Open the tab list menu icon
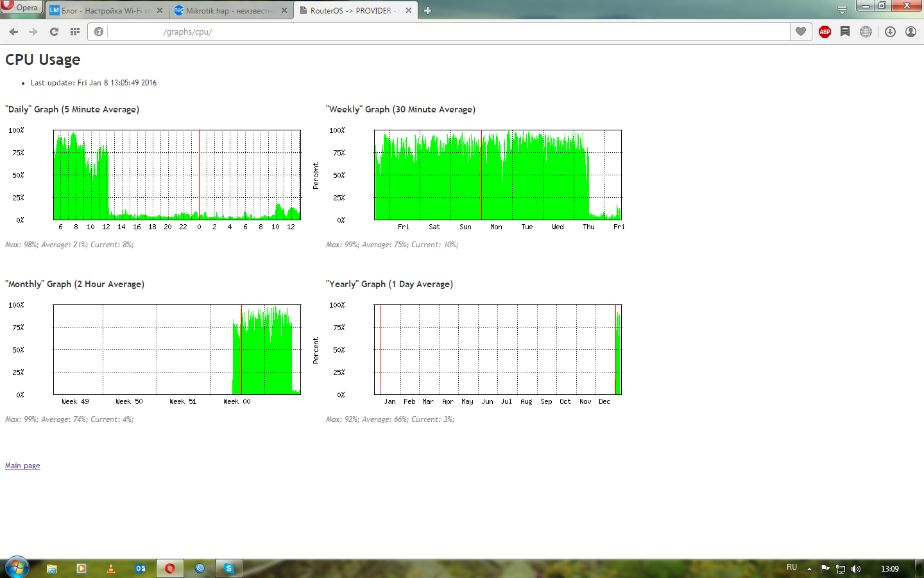 click(842, 10)
